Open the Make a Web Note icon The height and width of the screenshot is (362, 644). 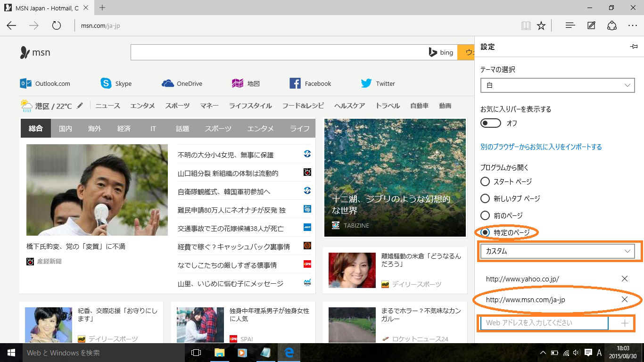pos(591,25)
